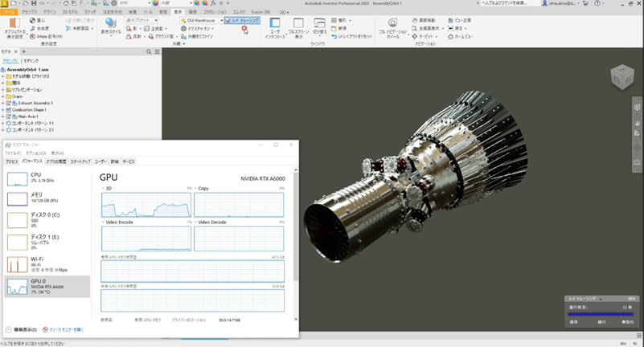
Task: Toggle Textures On (テクスチャ オン) option
Action: tap(196, 28)
